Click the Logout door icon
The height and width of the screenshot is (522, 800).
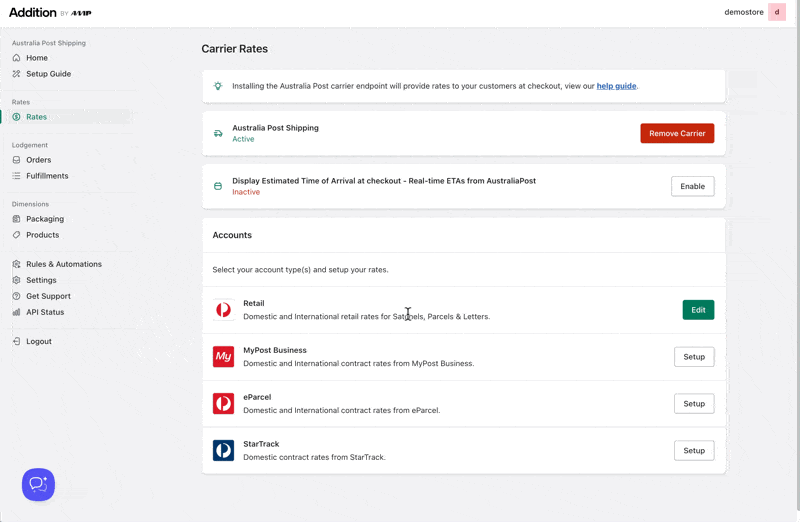[16, 341]
